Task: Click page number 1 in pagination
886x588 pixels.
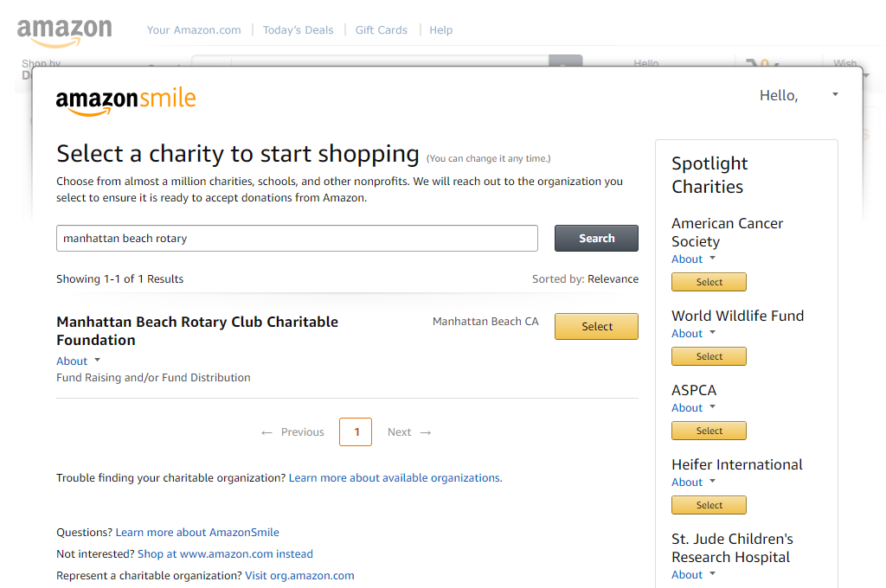Action: click(x=356, y=432)
